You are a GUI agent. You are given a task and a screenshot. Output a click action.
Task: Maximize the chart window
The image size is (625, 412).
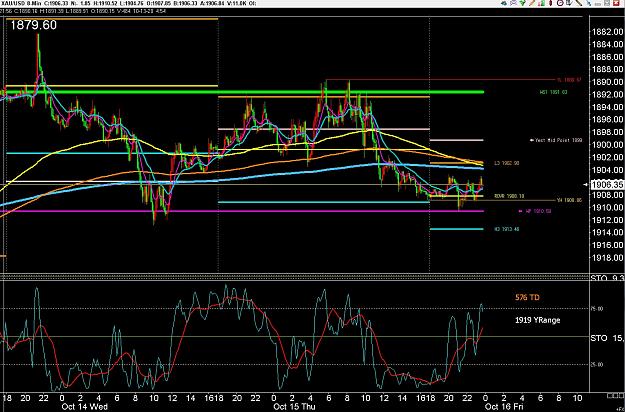(x=607, y=3)
